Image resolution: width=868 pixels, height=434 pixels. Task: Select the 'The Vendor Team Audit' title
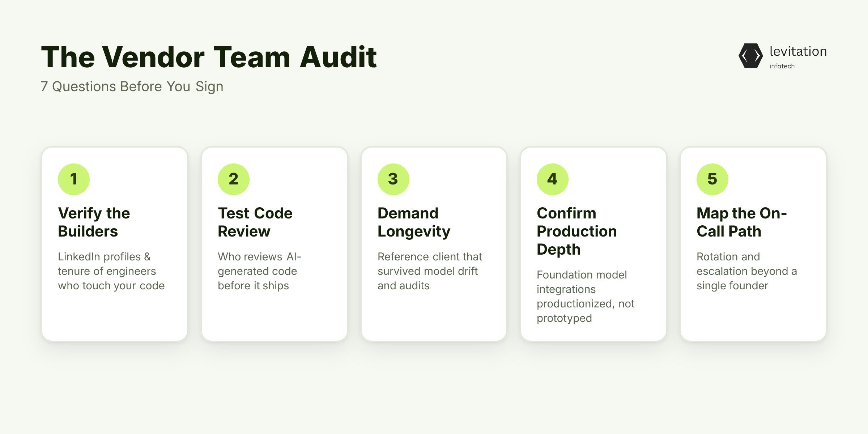point(209,57)
